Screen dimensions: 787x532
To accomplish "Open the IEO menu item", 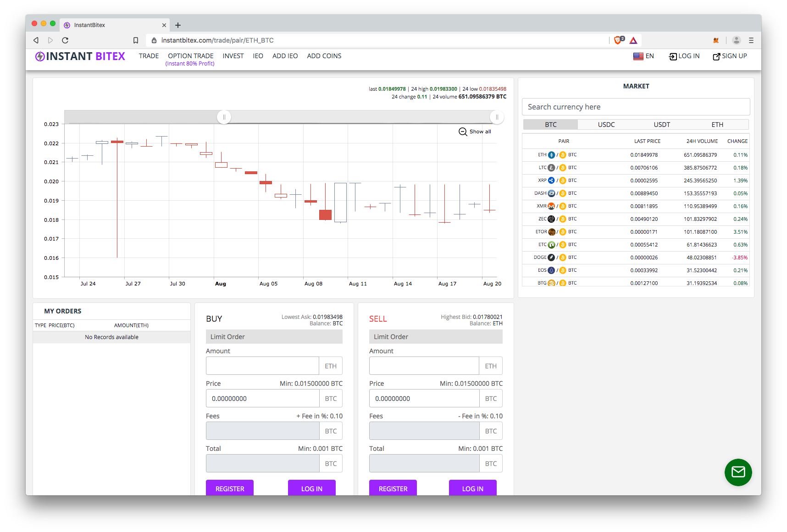I will 258,56.
